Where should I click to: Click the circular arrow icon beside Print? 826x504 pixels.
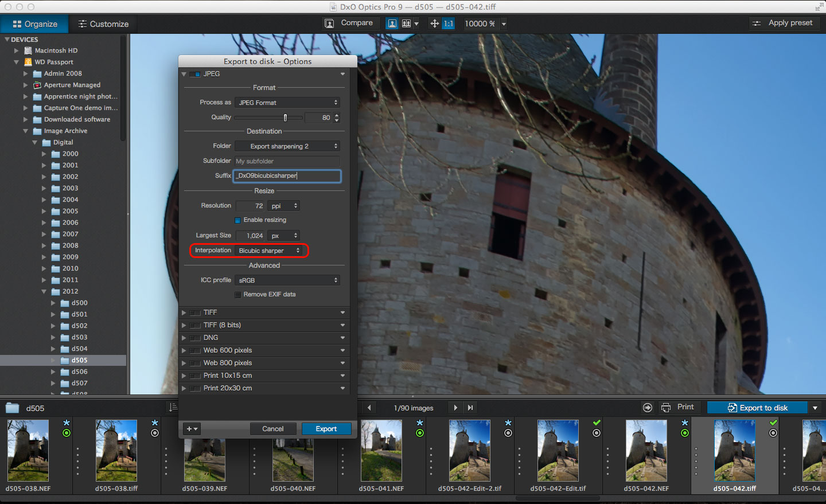pos(648,408)
